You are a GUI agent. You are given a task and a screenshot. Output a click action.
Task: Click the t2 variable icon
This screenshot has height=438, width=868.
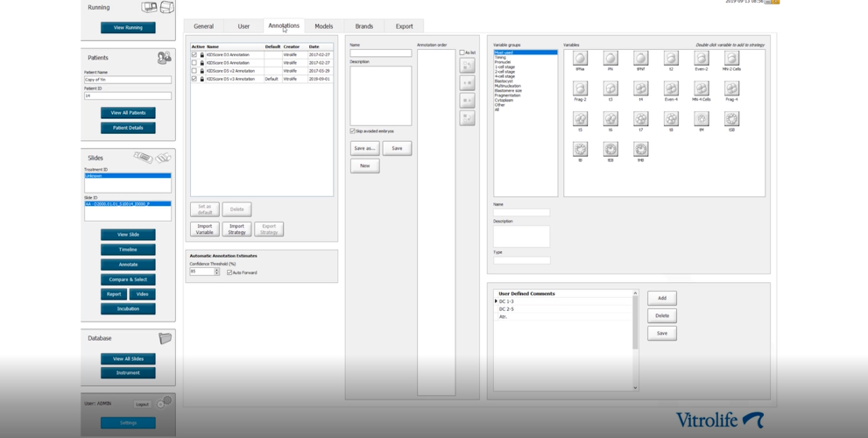tap(671, 58)
